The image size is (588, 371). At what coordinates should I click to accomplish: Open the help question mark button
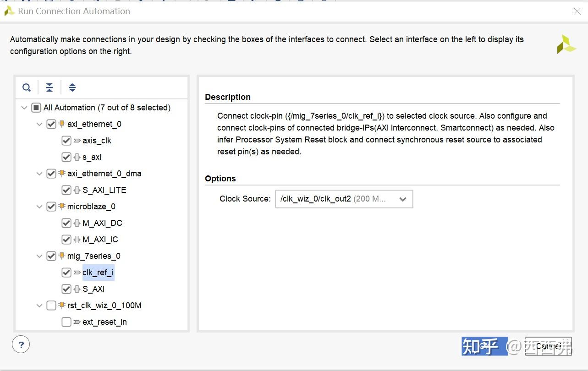tap(21, 344)
